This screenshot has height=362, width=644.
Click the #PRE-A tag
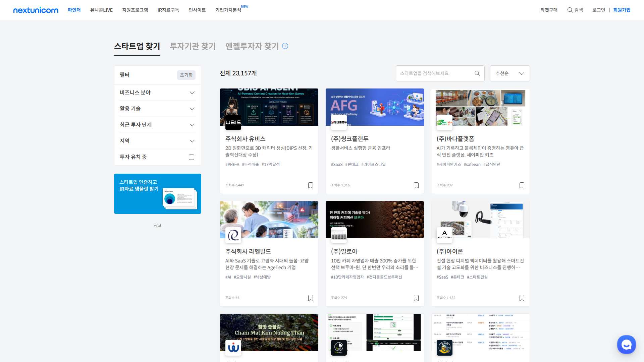point(232,165)
